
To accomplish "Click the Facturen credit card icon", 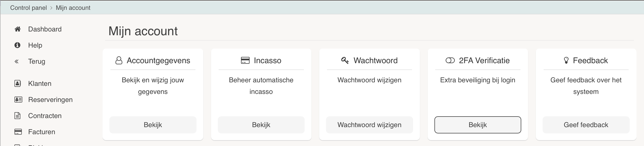I will coord(18,132).
